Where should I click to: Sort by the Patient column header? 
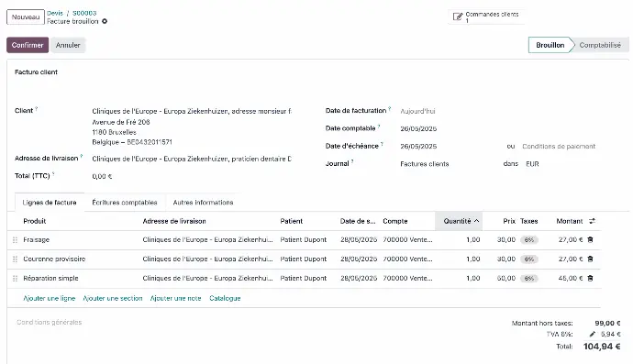pos(292,221)
